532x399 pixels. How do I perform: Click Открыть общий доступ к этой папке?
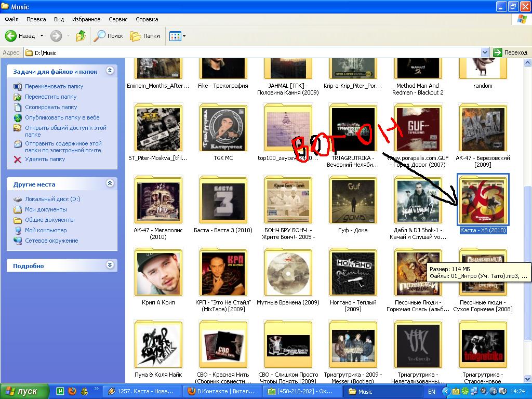(x=65, y=131)
